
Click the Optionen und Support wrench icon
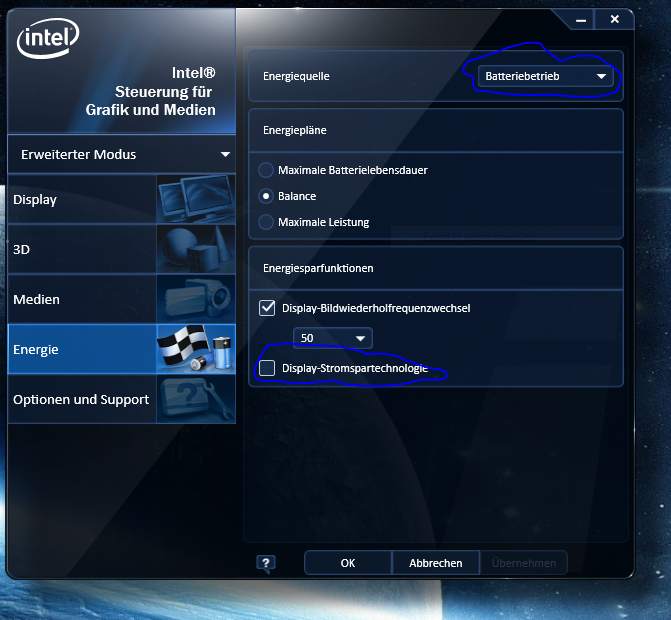196,399
